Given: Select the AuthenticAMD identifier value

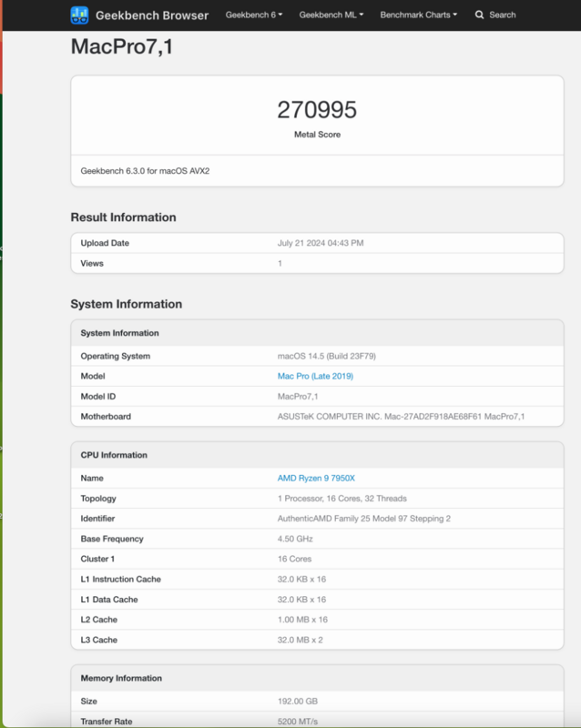Looking at the screenshot, I should coord(364,519).
